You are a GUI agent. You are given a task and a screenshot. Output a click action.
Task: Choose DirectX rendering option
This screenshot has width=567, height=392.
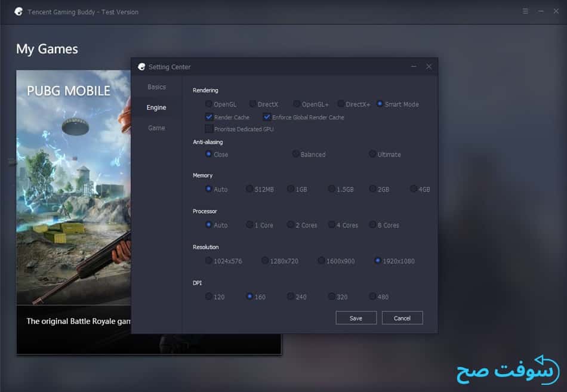click(x=253, y=104)
